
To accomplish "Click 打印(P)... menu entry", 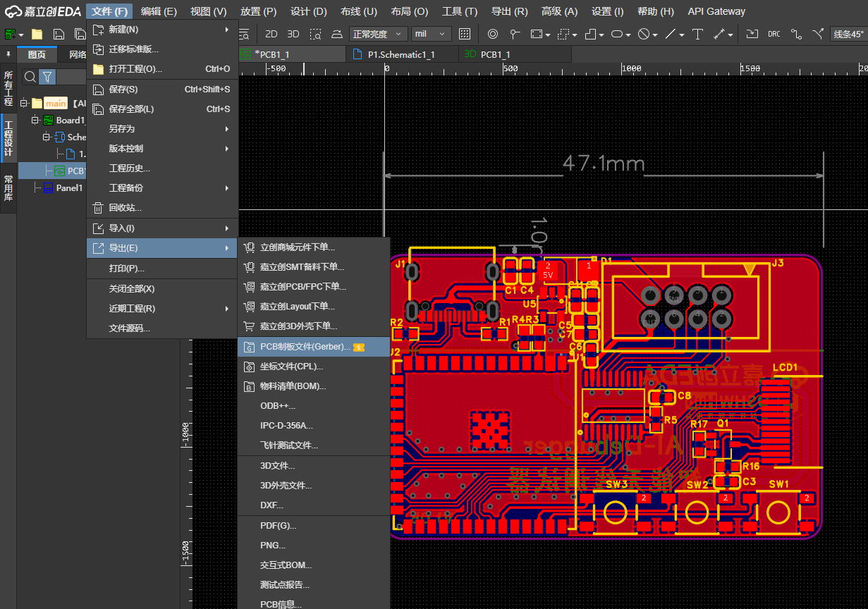I will pyautogui.click(x=161, y=269).
